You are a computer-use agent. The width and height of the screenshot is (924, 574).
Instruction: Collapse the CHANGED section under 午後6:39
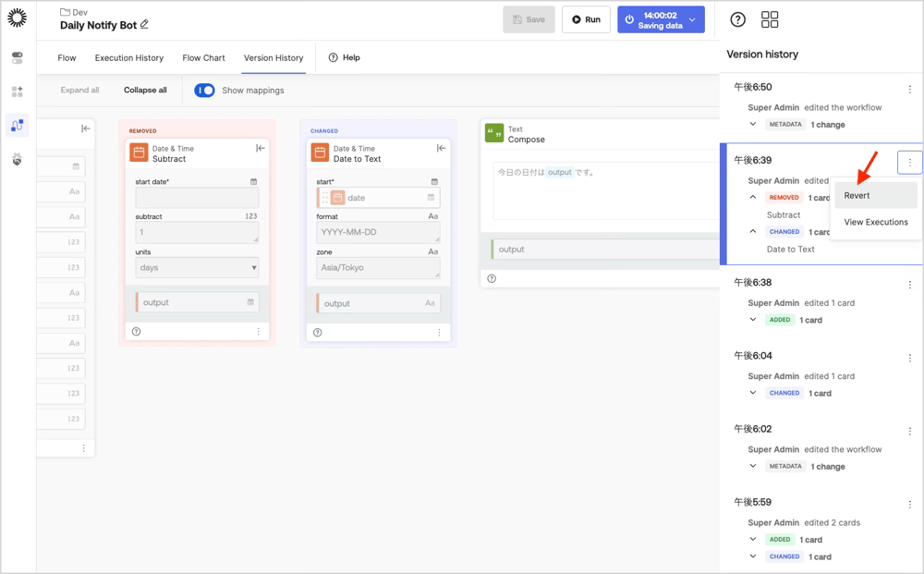coord(752,231)
